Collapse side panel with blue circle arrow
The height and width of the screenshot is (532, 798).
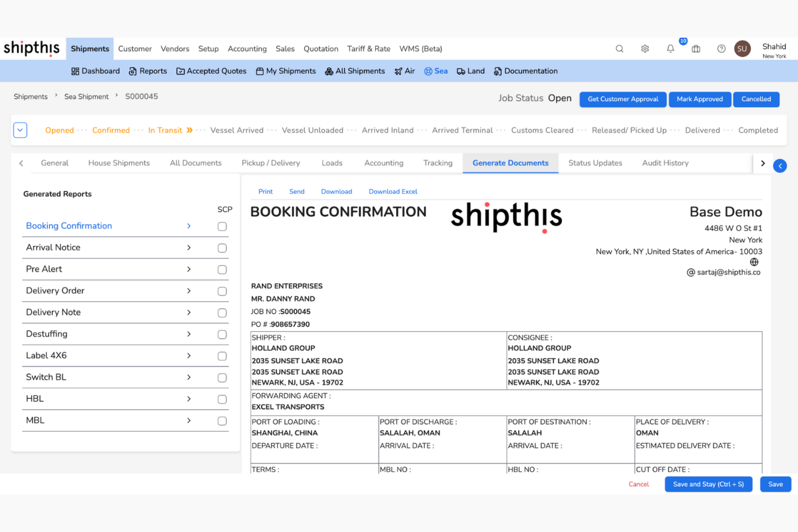(x=780, y=166)
